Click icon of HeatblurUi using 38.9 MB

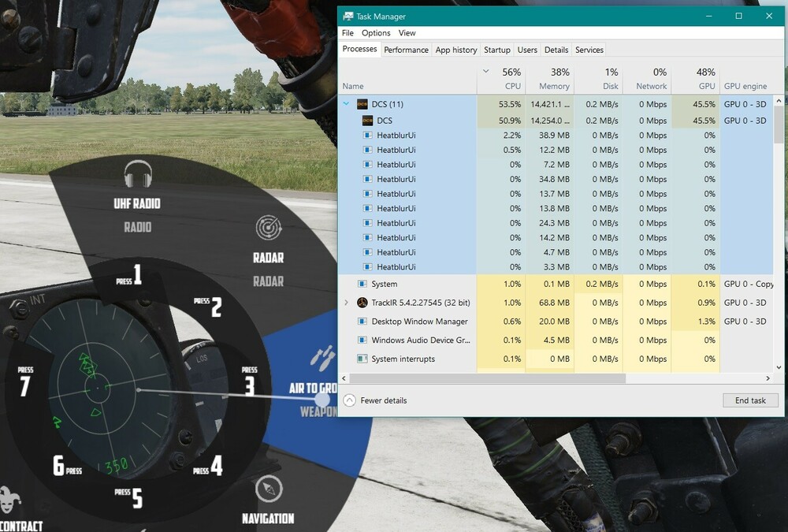pos(367,136)
